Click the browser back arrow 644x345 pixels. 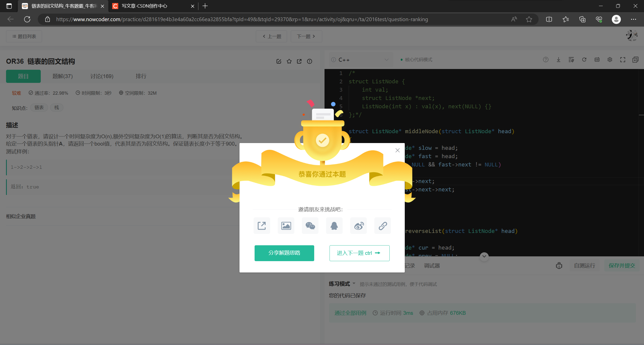[11, 19]
